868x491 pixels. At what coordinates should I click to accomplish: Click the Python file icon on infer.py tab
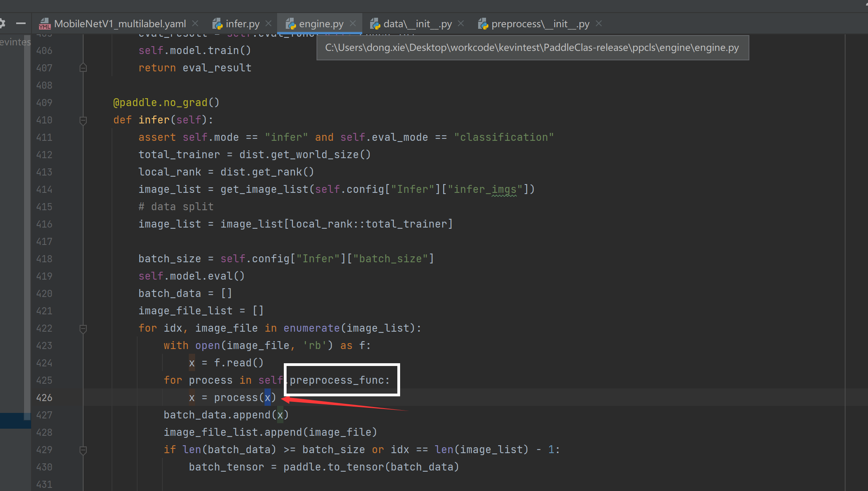point(217,24)
